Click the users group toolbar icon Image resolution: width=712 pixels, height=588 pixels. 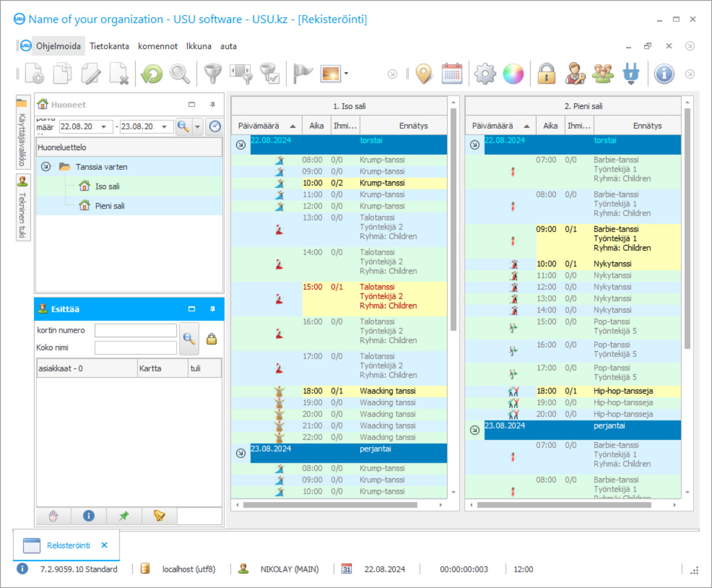coord(603,74)
